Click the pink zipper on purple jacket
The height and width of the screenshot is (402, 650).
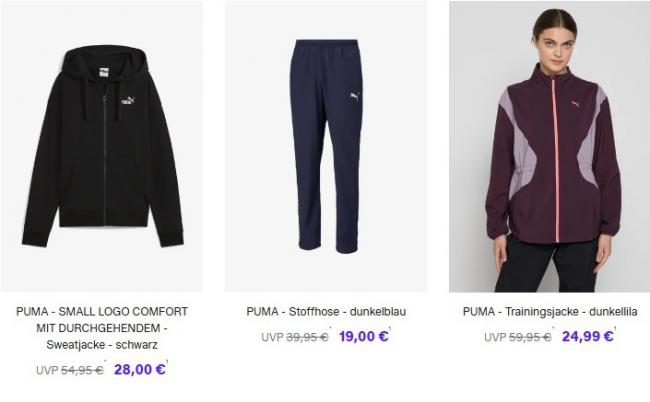point(555,160)
